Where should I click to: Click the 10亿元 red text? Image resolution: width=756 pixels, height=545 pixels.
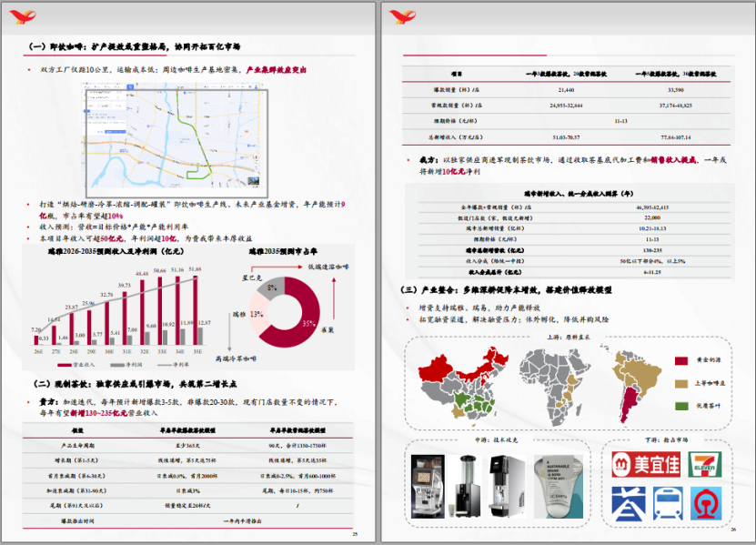click(454, 171)
